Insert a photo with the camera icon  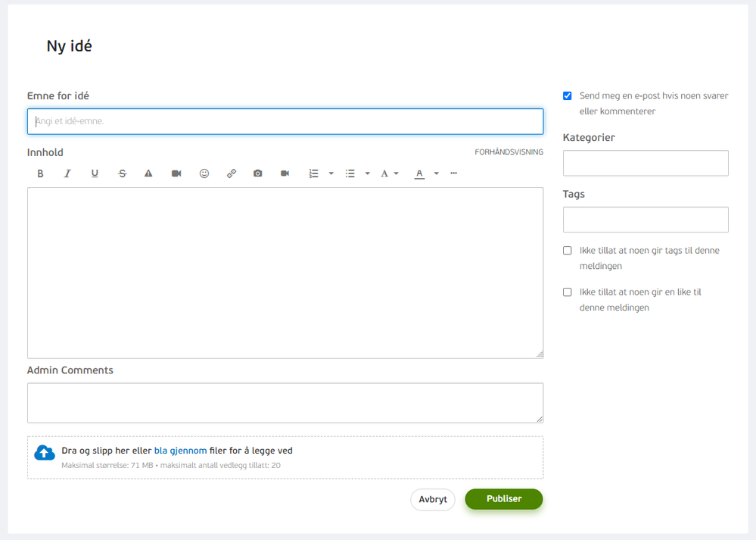point(258,173)
